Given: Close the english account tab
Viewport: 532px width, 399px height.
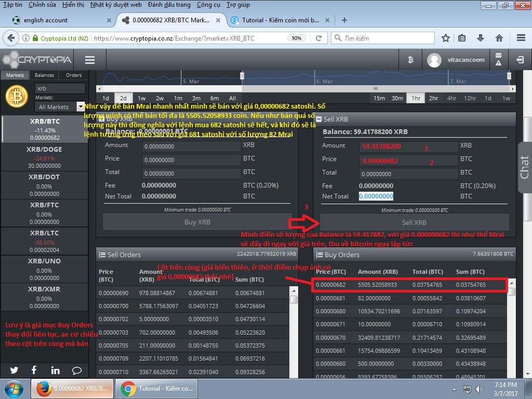Looking at the screenshot, I should pos(109,20).
